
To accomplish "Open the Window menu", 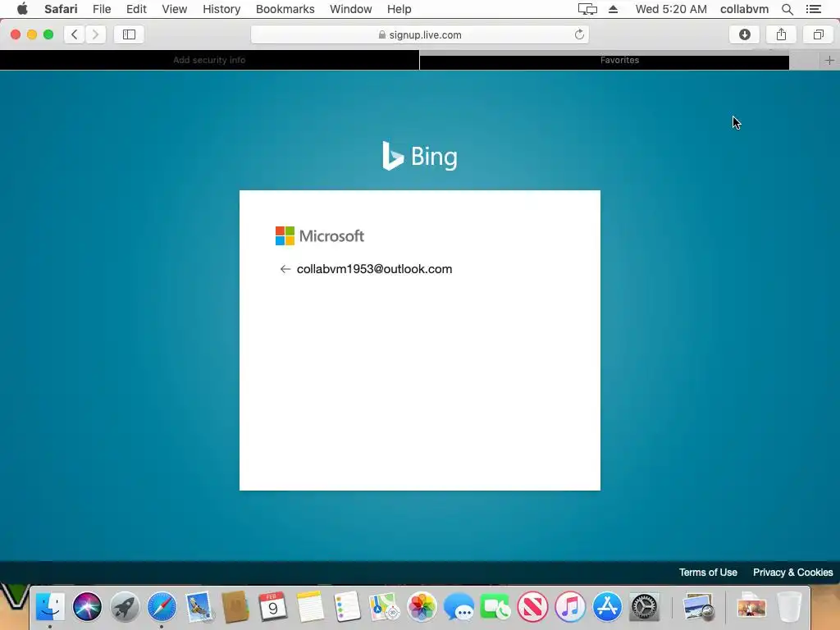I will [x=350, y=9].
